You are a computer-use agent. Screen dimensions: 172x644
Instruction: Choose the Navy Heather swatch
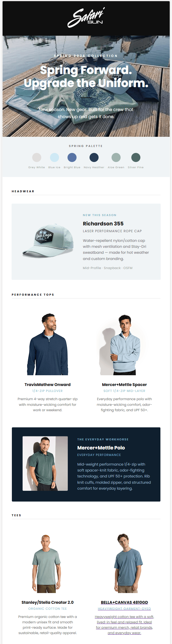pyautogui.click(x=94, y=157)
